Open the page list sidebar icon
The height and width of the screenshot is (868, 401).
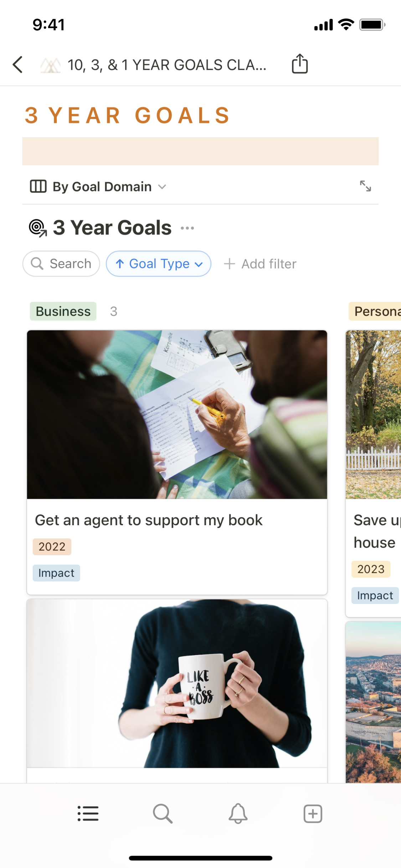point(88,813)
